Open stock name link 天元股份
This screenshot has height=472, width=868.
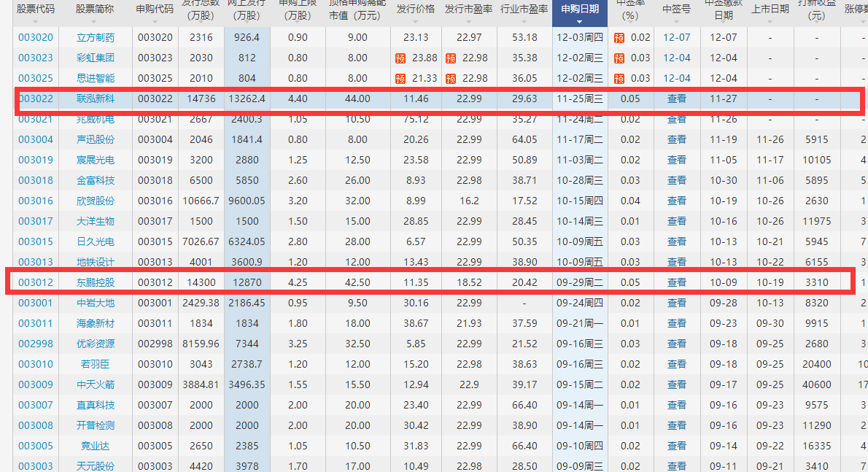click(96, 466)
